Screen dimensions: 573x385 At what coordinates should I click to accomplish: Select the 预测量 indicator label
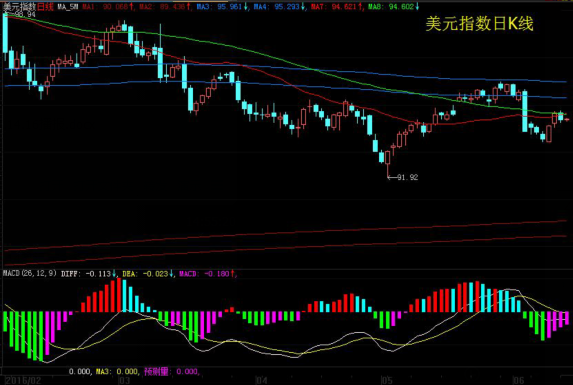pos(156,371)
